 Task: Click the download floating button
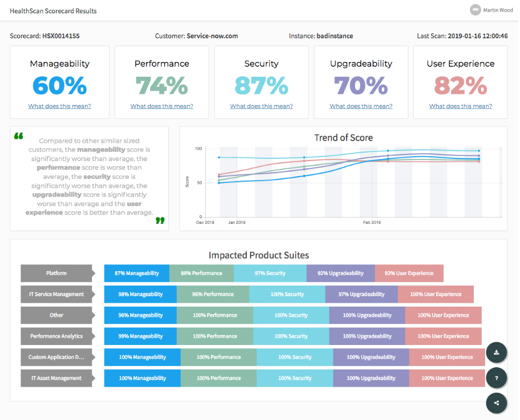(496, 353)
